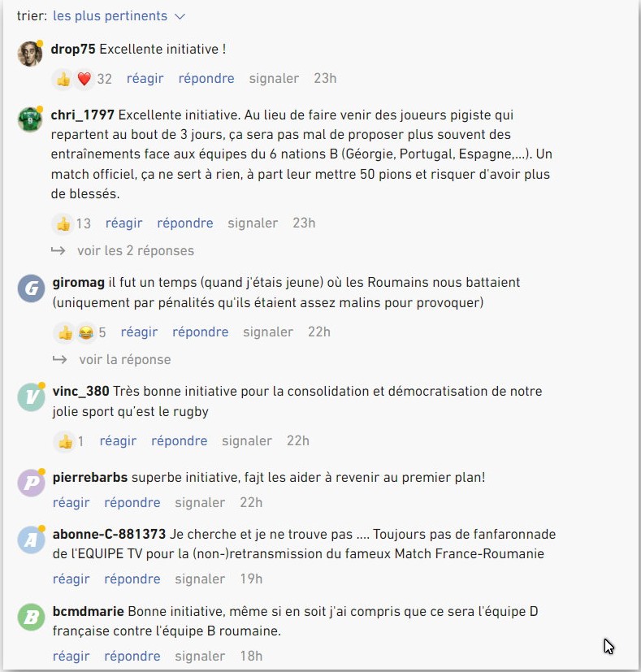Click 'signaler' on giromag's comment
641x672 pixels.
[268, 332]
